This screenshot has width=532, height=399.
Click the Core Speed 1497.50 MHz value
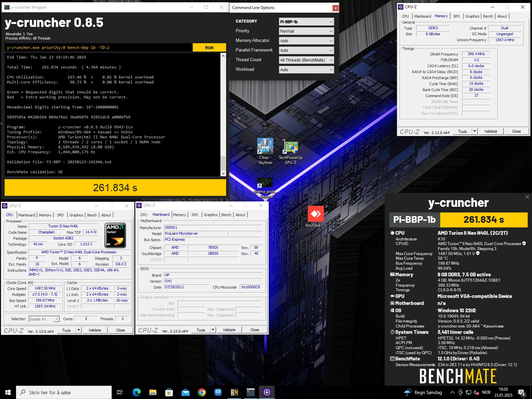click(x=45, y=288)
